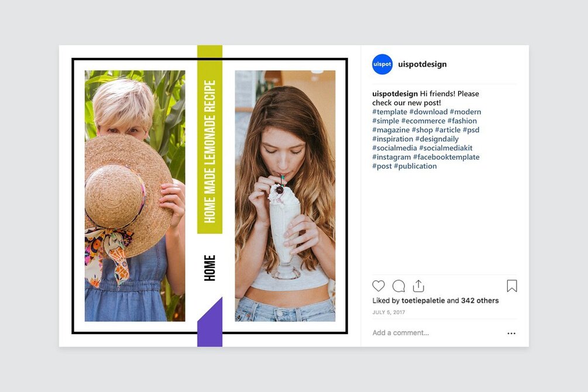Share the post using the upload arrow icon
The height and width of the screenshot is (392, 588).
tap(418, 286)
